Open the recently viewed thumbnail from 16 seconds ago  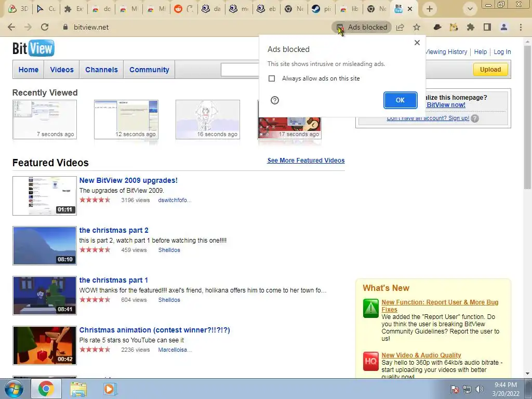[x=208, y=119]
